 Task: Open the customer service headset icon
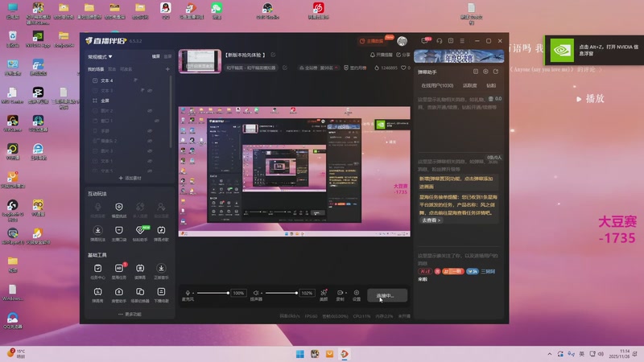click(439, 41)
